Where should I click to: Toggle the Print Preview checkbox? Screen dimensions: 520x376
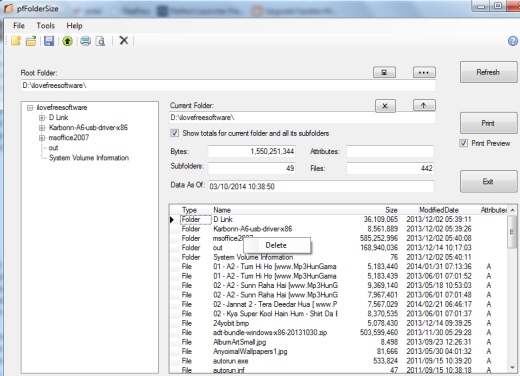[x=463, y=143]
